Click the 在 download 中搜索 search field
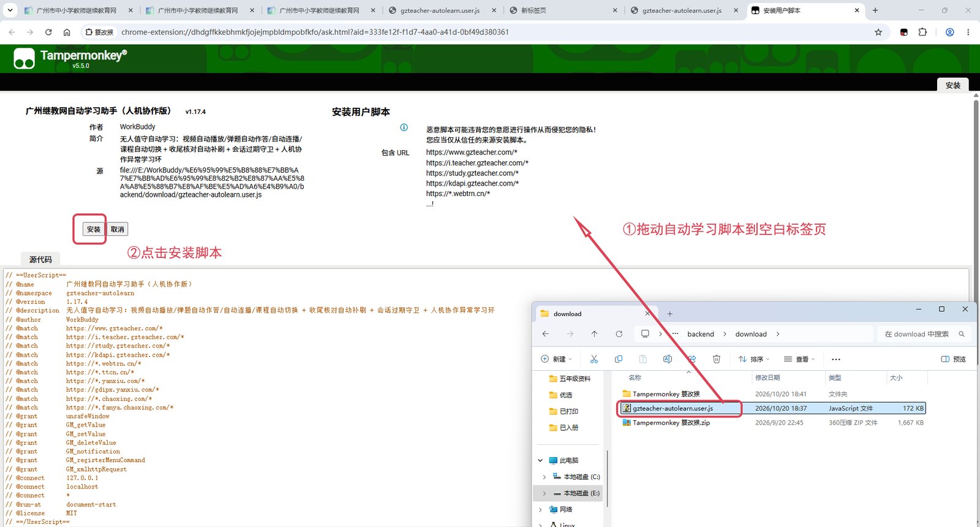This screenshot has height=527, width=980. point(923,334)
